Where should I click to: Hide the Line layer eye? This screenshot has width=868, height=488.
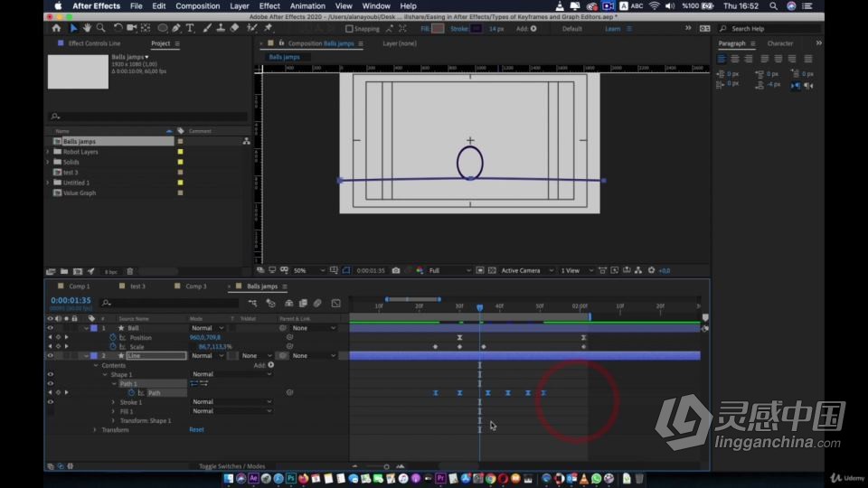tap(51, 356)
